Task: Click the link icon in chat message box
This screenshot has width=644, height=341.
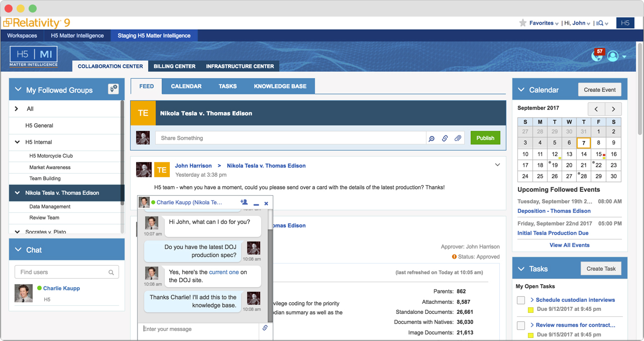Action: [265, 328]
